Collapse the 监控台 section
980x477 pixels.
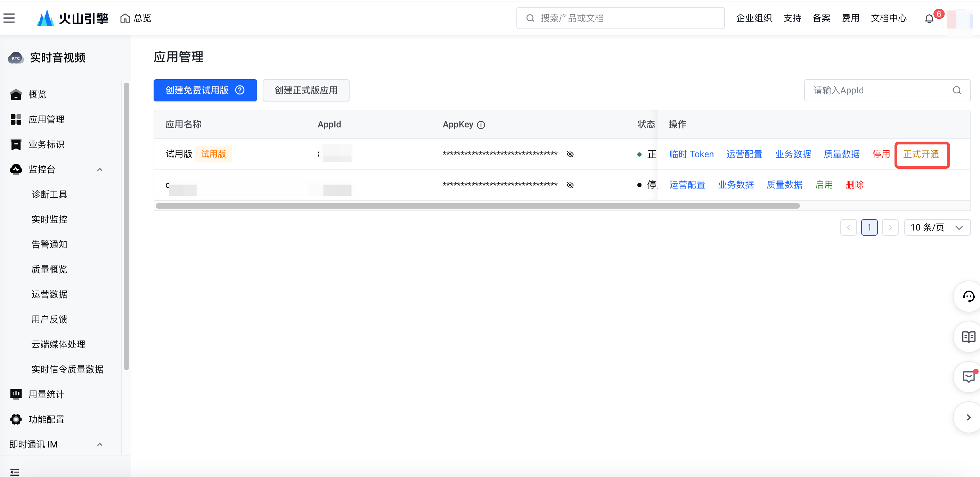pyautogui.click(x=100, y=169)
